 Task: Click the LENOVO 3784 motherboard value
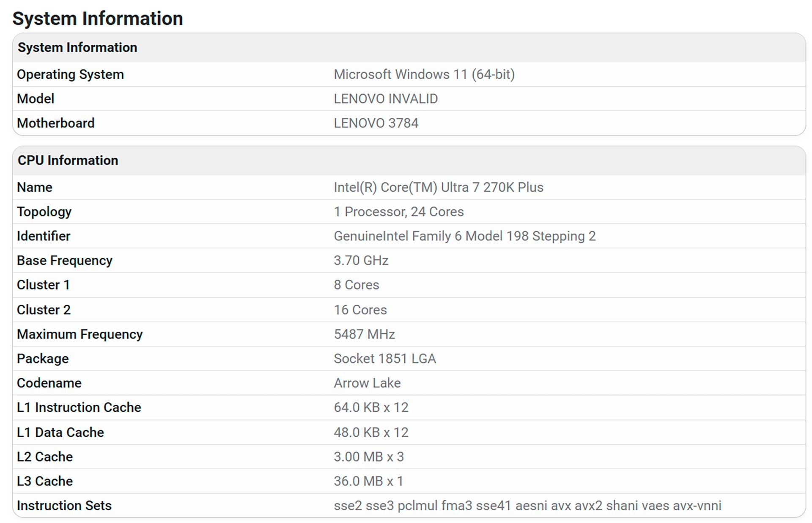376,123
